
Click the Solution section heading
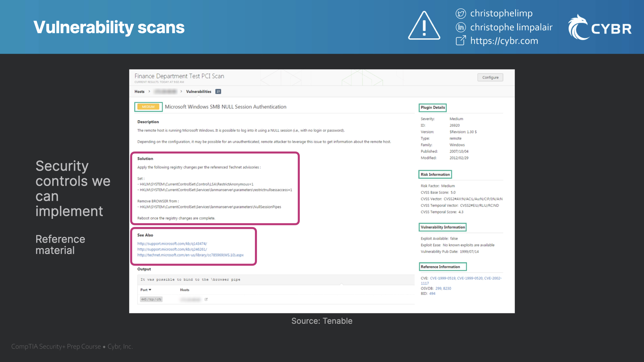tap(145, 159)
